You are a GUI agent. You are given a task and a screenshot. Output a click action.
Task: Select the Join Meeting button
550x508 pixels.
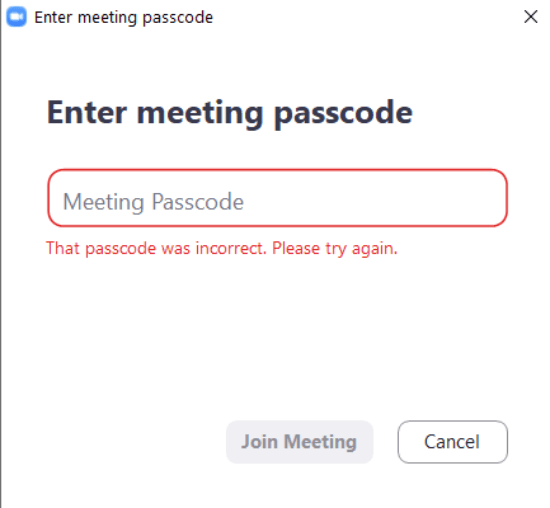pyautogui.click(x=300, y=442)
